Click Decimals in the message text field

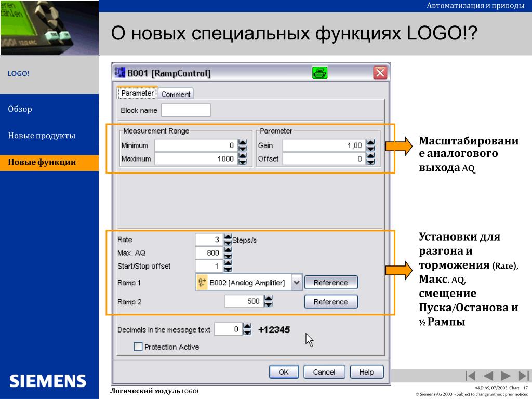click(x=228, y=329)
